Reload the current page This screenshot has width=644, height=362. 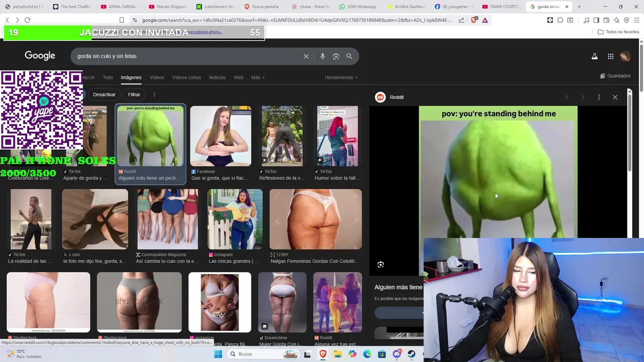(27, 20)
